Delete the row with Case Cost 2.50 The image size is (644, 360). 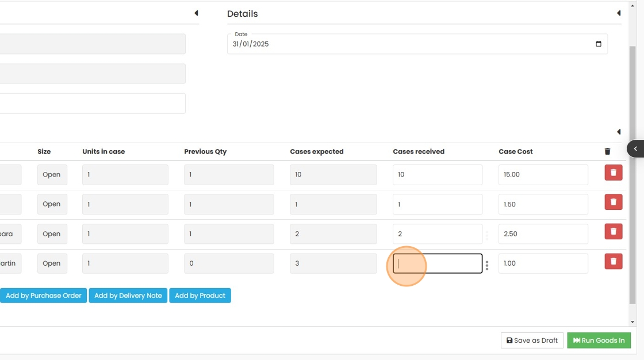point(613,232)
